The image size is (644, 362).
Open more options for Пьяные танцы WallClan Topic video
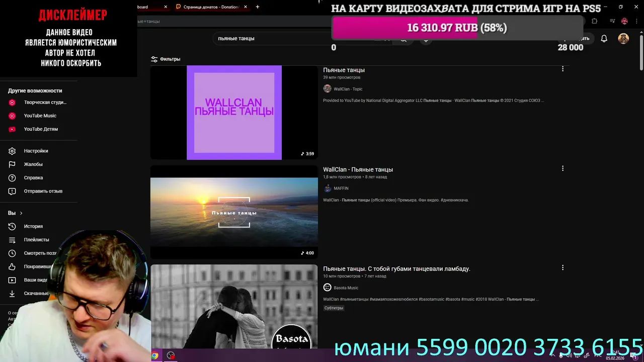click(562, 69)
